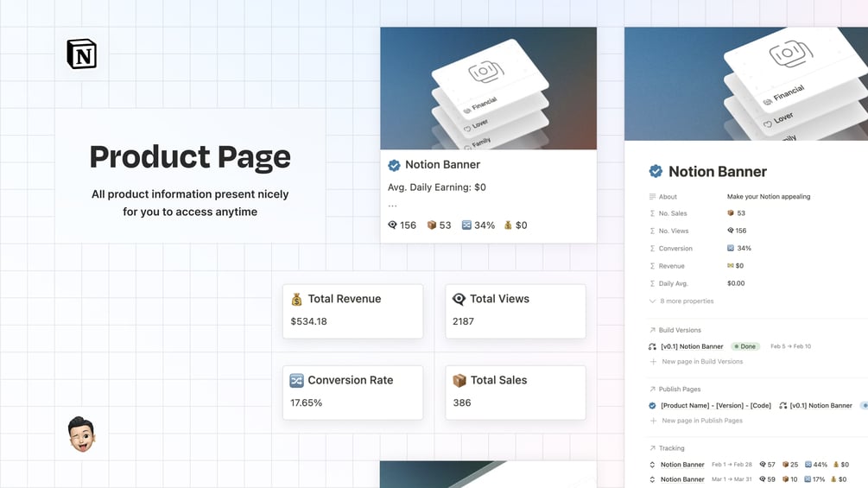Click the Done status tag

coord(745,346)
